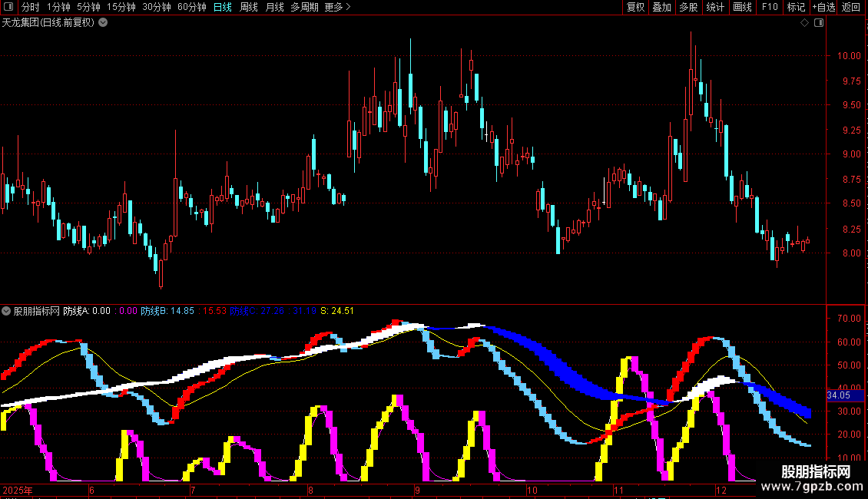Screen dimensions: 868x499
Task: Click month 6 on the time axis
Action: pyautogui.click(x=92, y=490)
